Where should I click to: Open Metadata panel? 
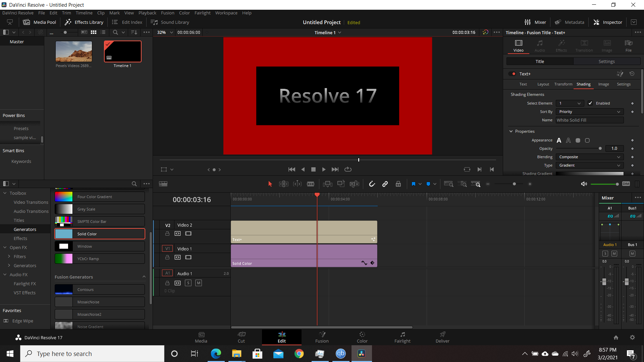tap(569, 22)
